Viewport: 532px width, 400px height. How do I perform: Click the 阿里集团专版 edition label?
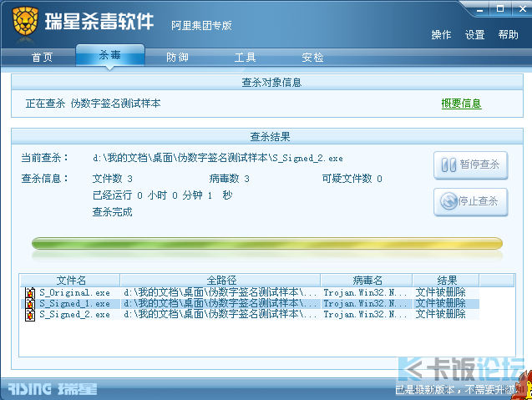[201, 25]
